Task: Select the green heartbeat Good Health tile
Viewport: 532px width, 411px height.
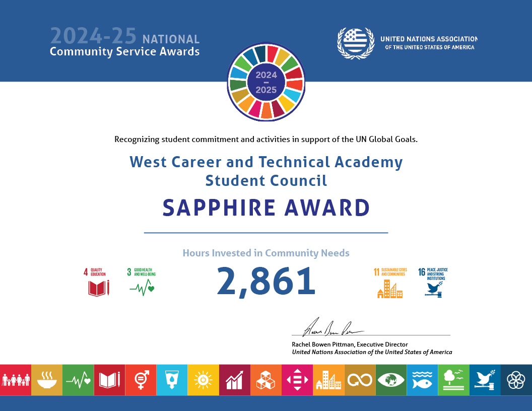Action: pos(78,380)
